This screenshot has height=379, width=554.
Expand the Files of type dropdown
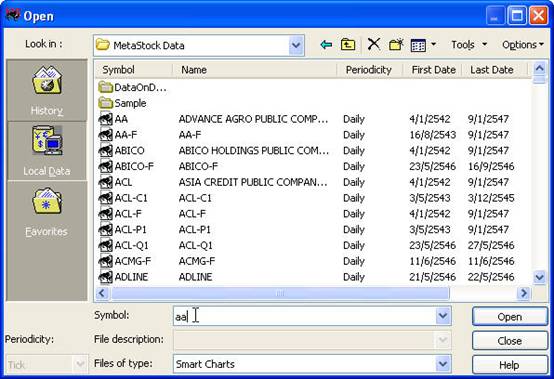click(x=443, y=364)
